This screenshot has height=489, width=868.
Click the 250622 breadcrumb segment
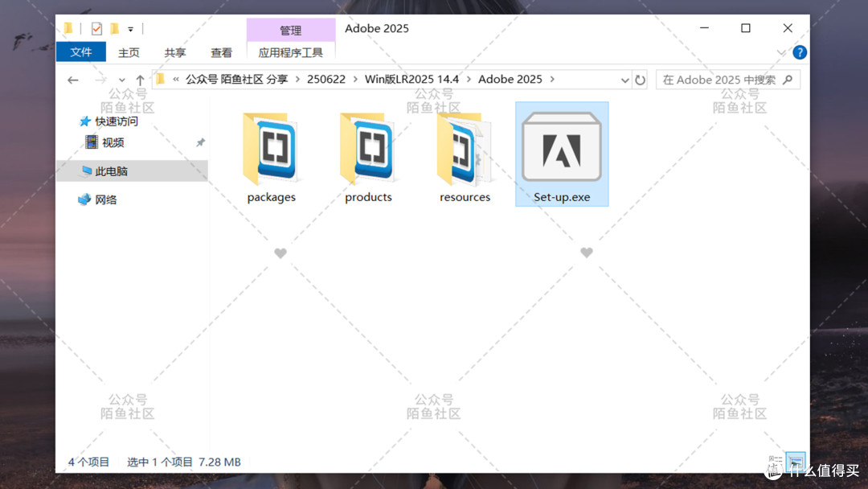326,79
